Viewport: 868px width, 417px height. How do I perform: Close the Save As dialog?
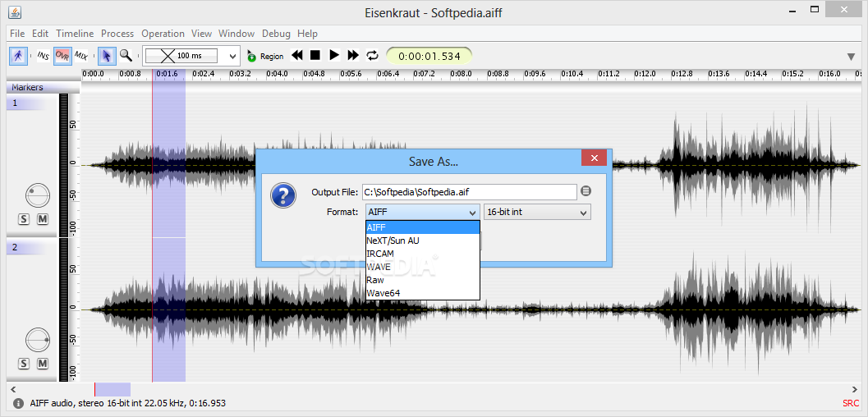coord(594,158)
